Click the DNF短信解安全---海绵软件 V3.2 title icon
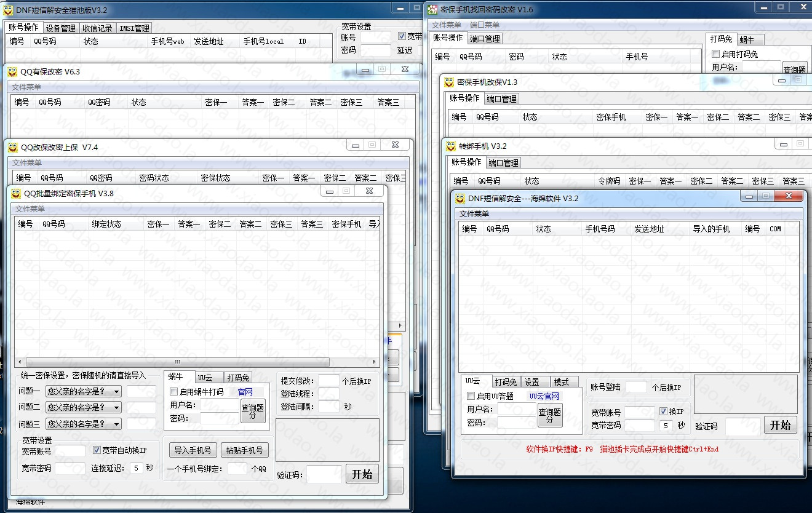Image resolution: width=812 pixels, height=513 pixels. pyautogui.click(x=460, y=198)
